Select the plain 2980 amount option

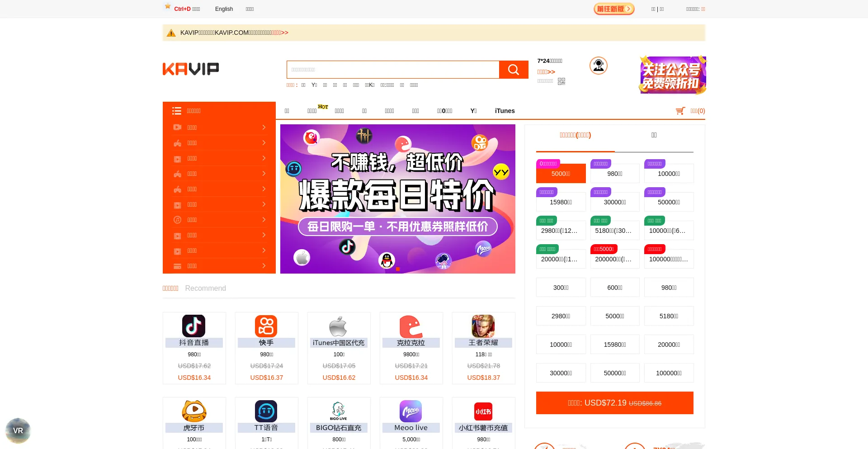point(561,316)
